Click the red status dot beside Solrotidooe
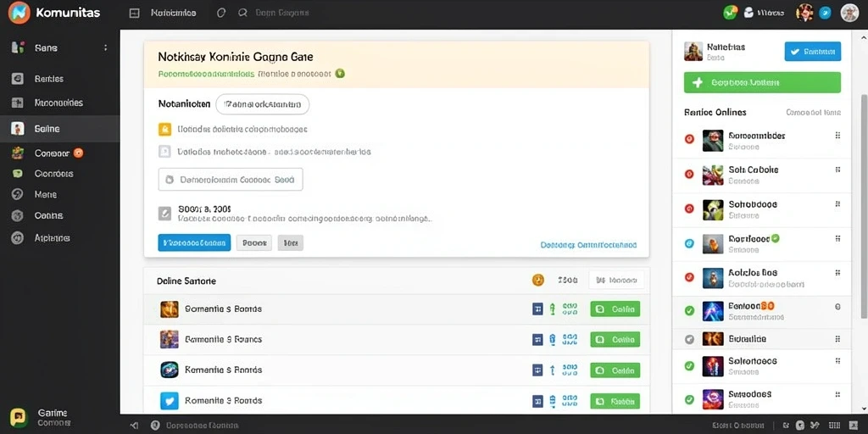 click(x=689, y=209)
